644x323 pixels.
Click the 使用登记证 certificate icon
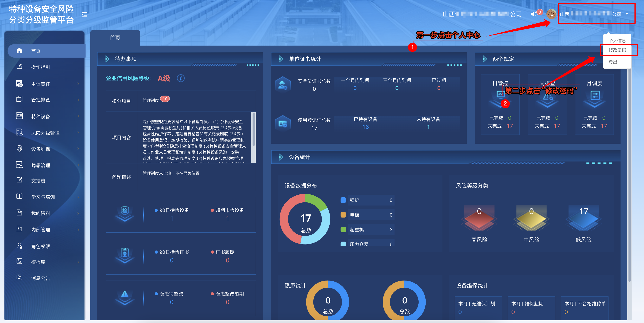(282, 123)
